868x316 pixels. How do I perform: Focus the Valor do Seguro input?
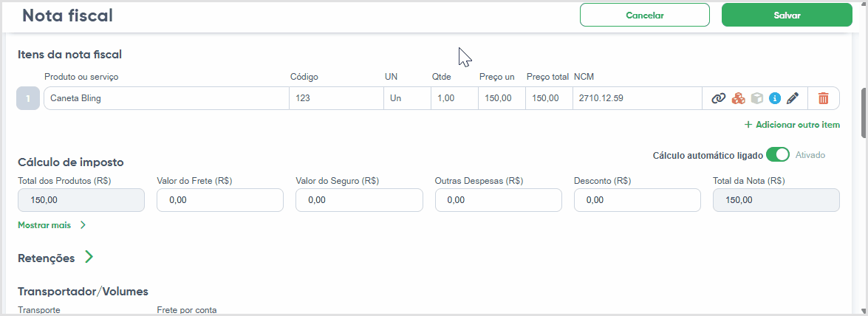pyautogui.click(x=359, y=200)
